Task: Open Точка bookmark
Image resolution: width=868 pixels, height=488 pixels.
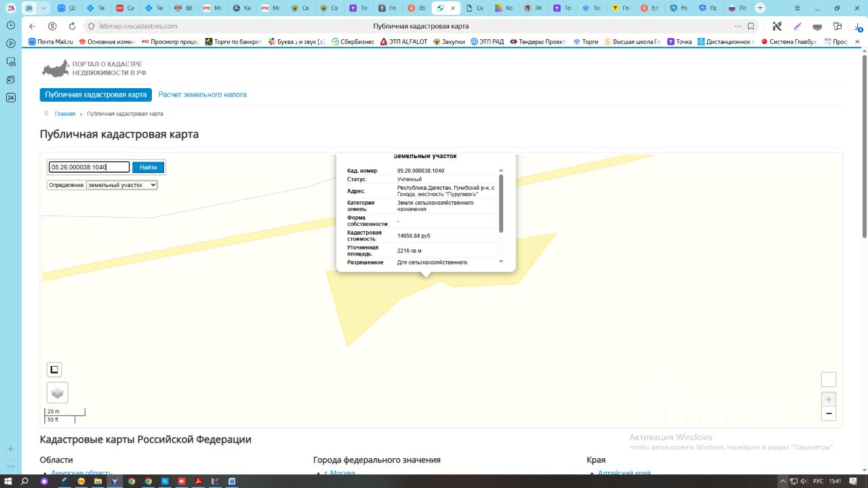Action: click(x=679, y=42)
